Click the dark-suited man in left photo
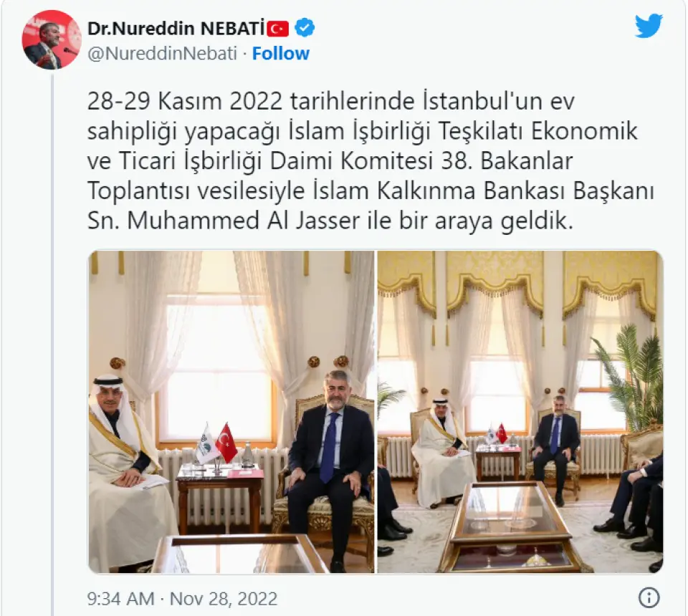The height and width of the screenshot is (616, 688). (x=330, y=465)
